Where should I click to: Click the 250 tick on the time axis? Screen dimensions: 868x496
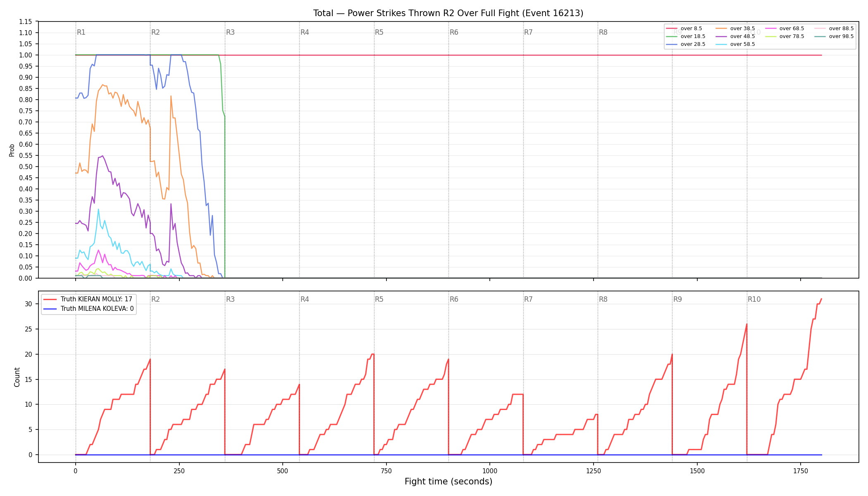pyautogui.click(x=179, y=471)
